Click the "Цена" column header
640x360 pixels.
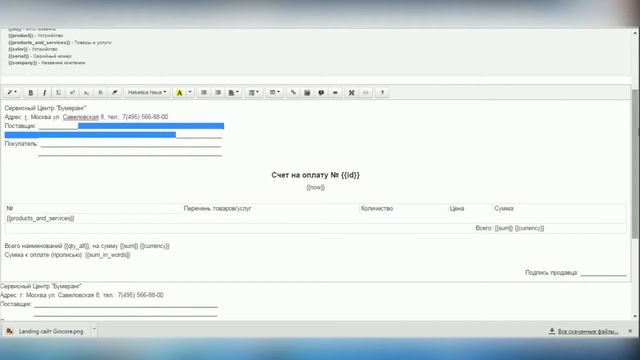(x=457, y=209)
